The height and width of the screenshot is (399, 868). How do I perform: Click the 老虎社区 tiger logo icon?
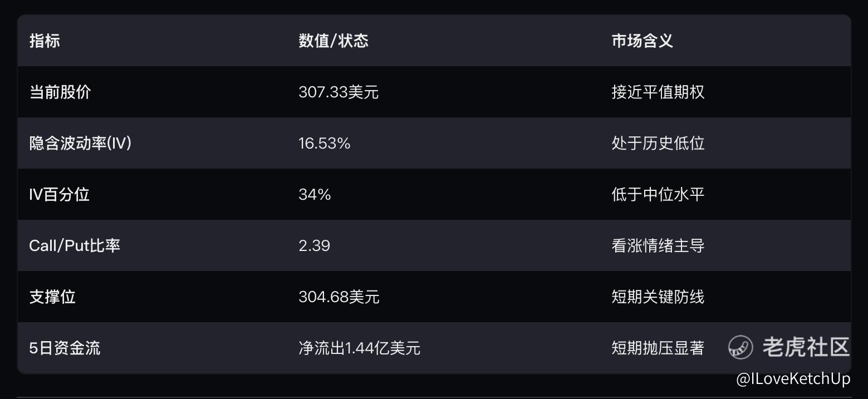point(741,347)
